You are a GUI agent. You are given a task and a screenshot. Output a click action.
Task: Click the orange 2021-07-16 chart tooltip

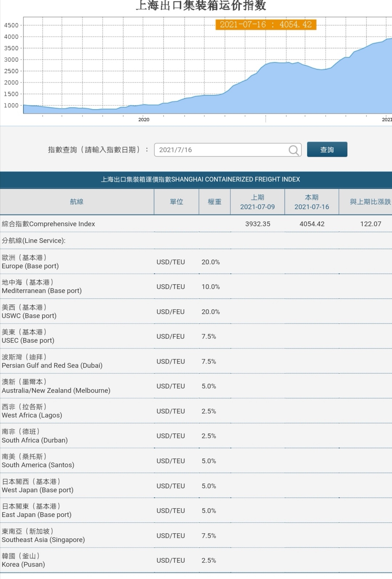click(266, 25)
